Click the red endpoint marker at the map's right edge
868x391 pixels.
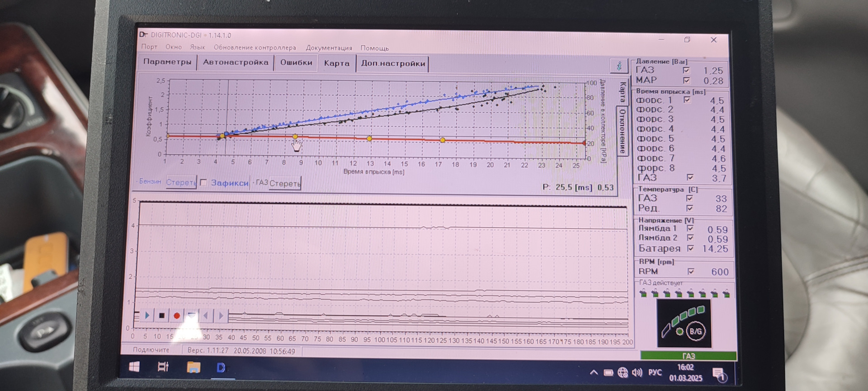[x=584, y=143]
